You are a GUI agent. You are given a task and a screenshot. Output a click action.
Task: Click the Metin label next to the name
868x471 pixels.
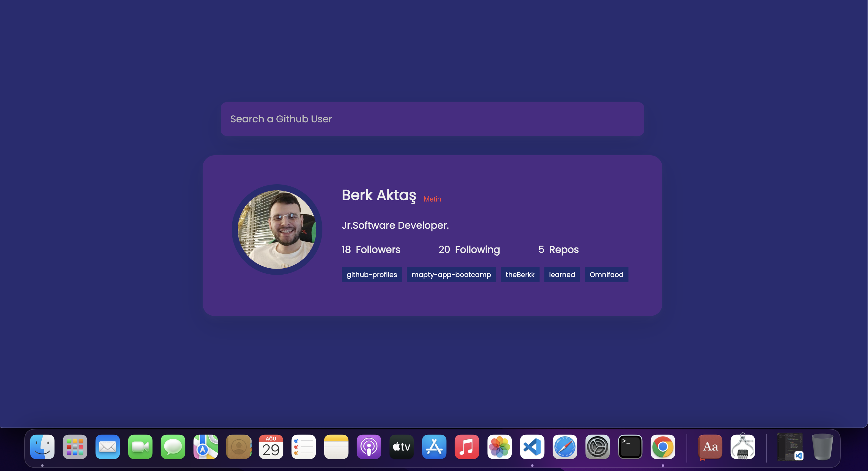pyautogui.click(x=432, y=199)
